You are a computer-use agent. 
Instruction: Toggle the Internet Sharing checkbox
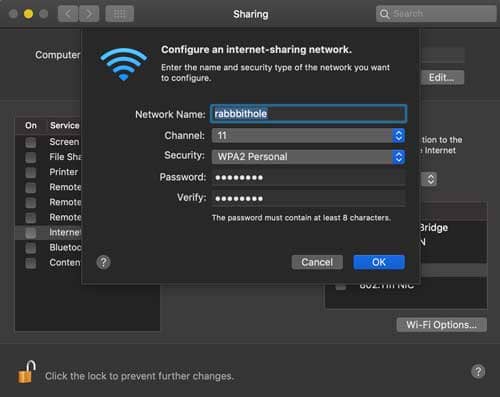[x=31, y=233]
